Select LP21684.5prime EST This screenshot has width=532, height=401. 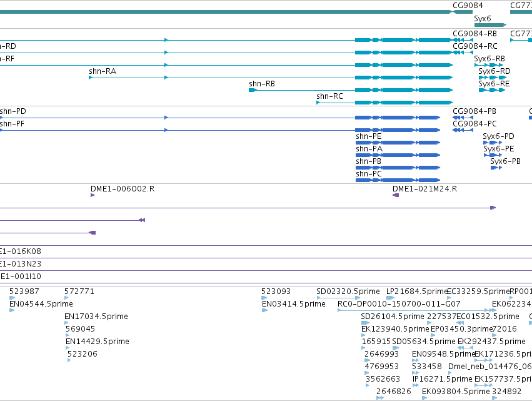click(418, 292)
